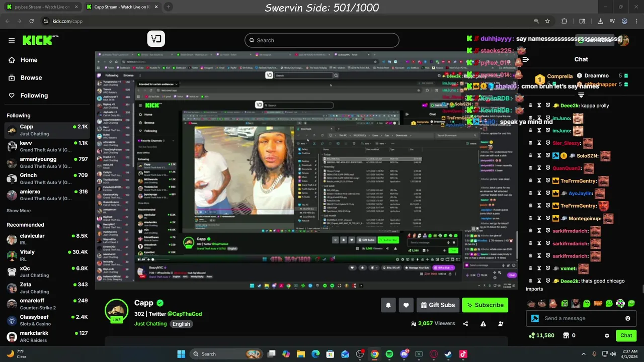Viewport: 644px width, 362px height.
Task: Click the chat scrollbar
Action: click(642, 289)
